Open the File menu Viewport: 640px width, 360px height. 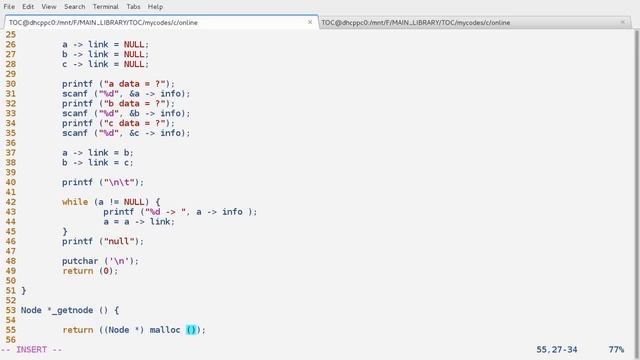coord(9,7)
